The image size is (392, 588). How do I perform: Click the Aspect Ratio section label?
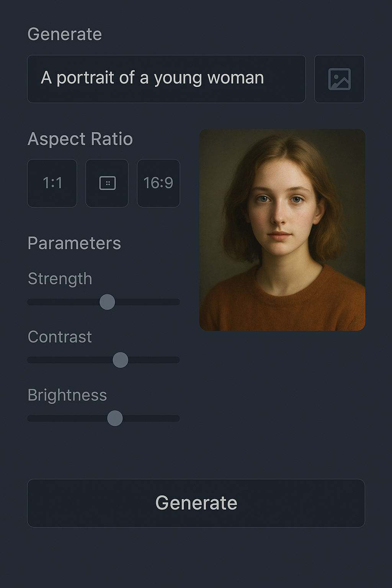pos(80,139)
